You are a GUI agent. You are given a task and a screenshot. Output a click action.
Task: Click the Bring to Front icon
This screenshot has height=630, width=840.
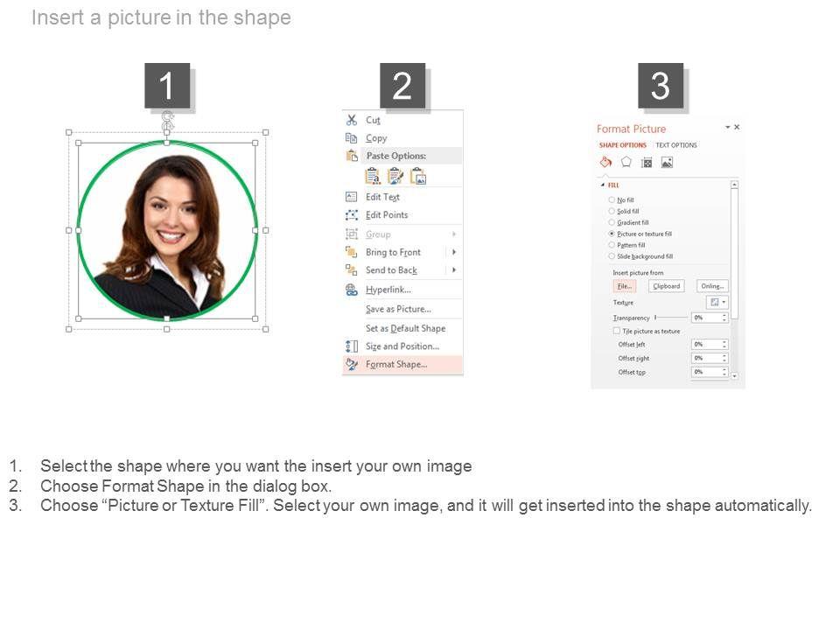coord(352,252)
